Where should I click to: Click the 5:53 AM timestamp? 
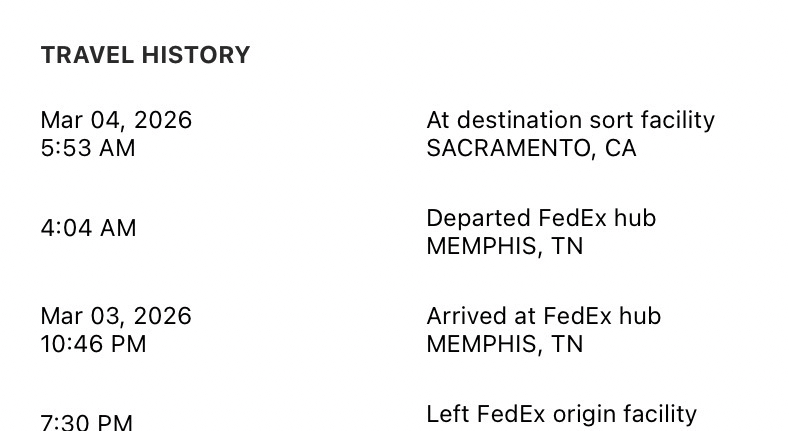[x=87, y=148]
